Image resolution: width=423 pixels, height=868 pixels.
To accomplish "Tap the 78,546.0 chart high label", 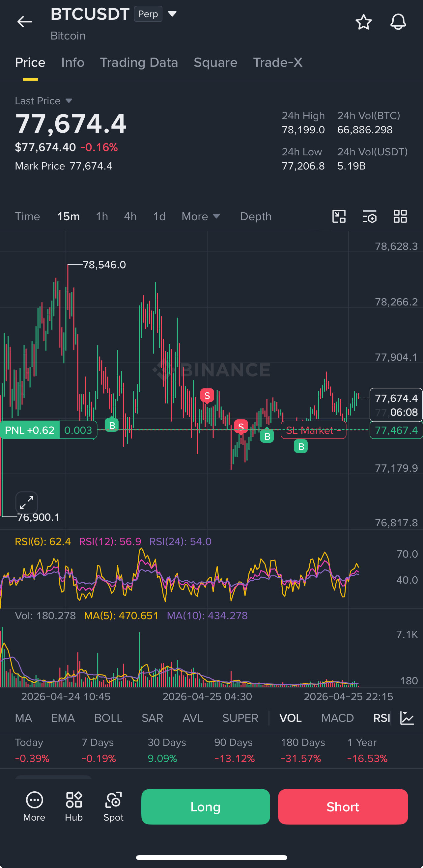I will tap(104, 265).
